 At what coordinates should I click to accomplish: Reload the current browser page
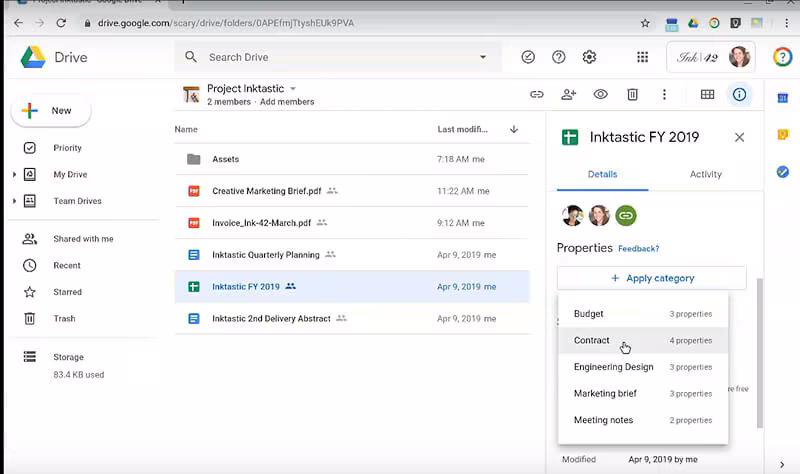(61, 23)
